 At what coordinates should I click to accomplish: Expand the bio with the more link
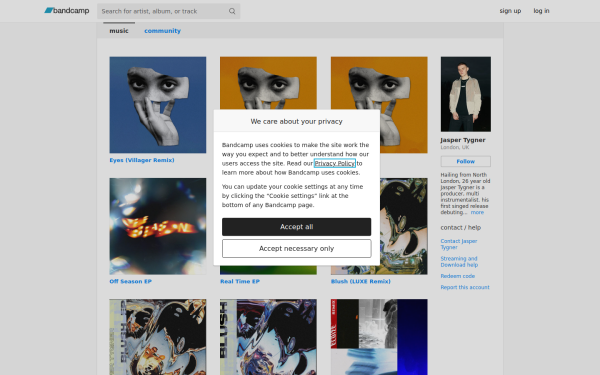point(477,212)
